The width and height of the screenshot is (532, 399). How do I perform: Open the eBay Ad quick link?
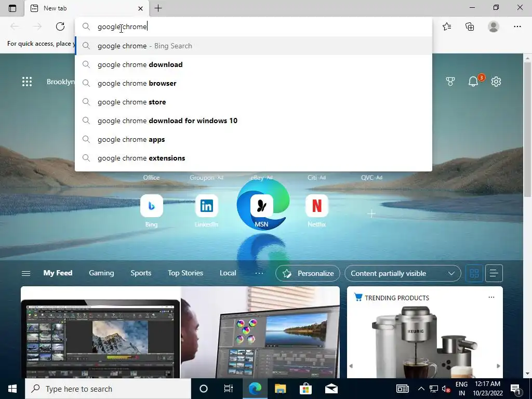point(262,178)
